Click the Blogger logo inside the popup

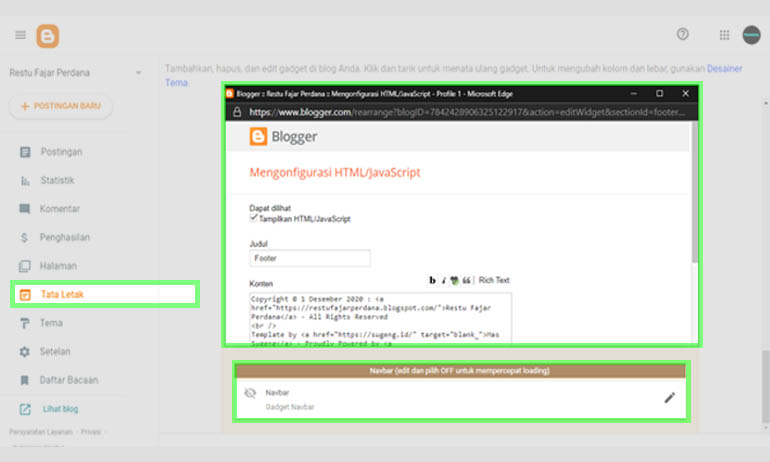(x=283, y=136)
